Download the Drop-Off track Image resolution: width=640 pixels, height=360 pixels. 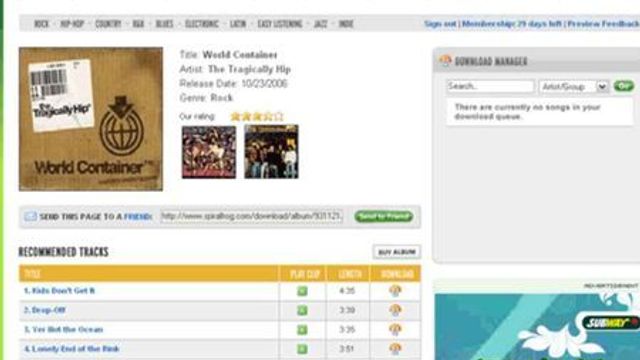coord(395,310)
